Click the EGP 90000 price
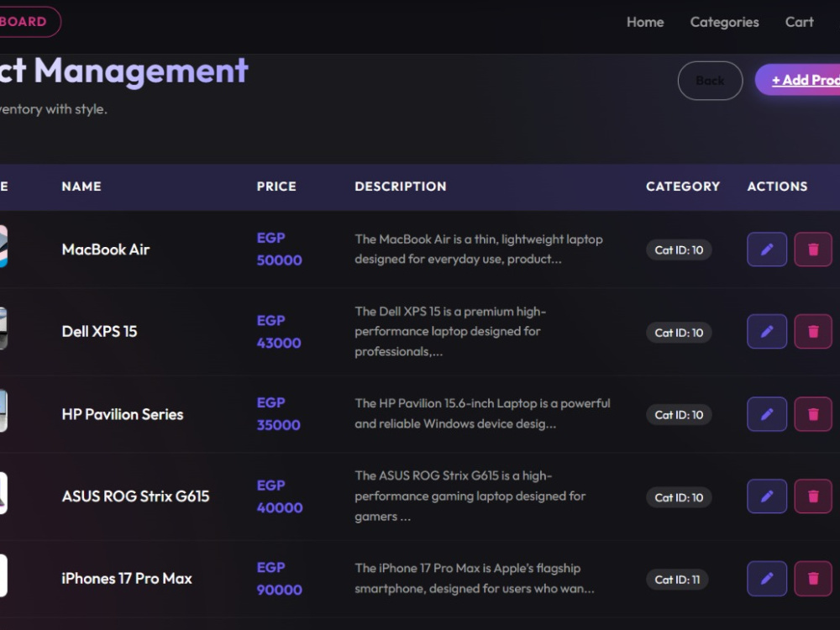The image size is (840, 630). [x=279, y=579]
